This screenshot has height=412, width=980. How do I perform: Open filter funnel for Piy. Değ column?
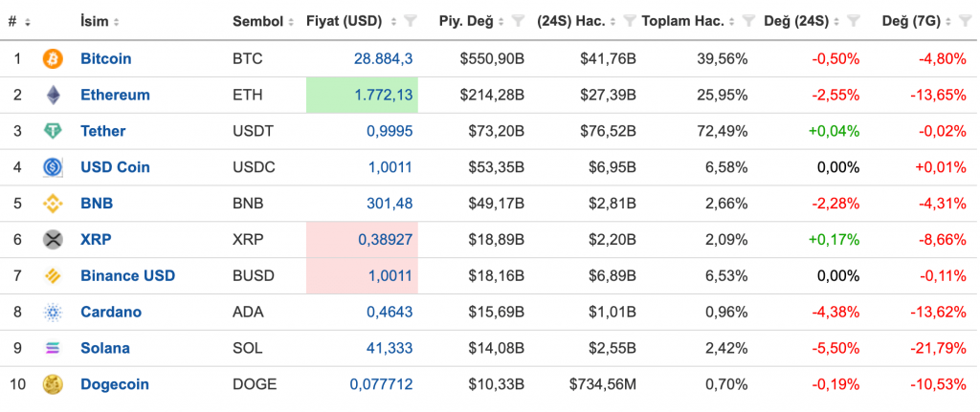click(x=518, y=21)
